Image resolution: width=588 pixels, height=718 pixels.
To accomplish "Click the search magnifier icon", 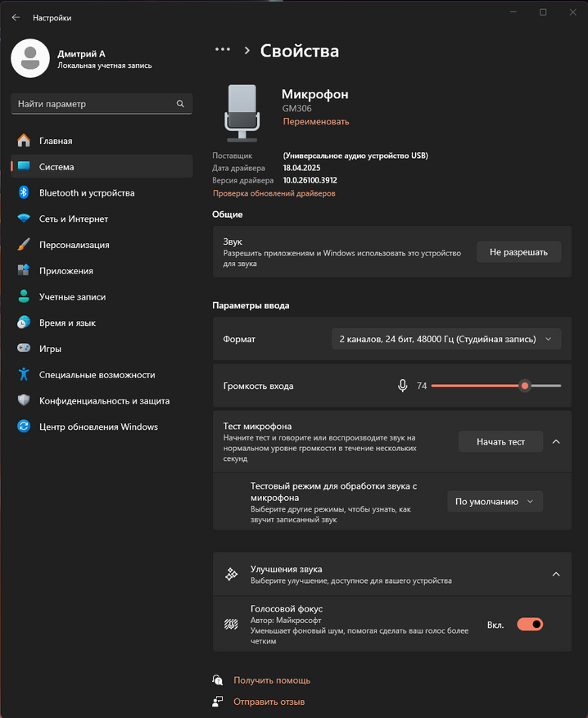I will click(180, 104).
